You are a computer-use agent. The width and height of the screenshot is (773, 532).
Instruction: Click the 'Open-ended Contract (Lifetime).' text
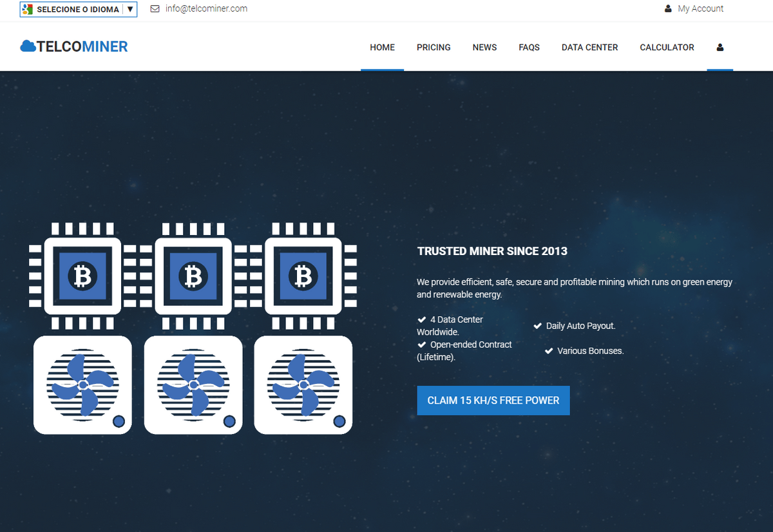tap(464, 351)
